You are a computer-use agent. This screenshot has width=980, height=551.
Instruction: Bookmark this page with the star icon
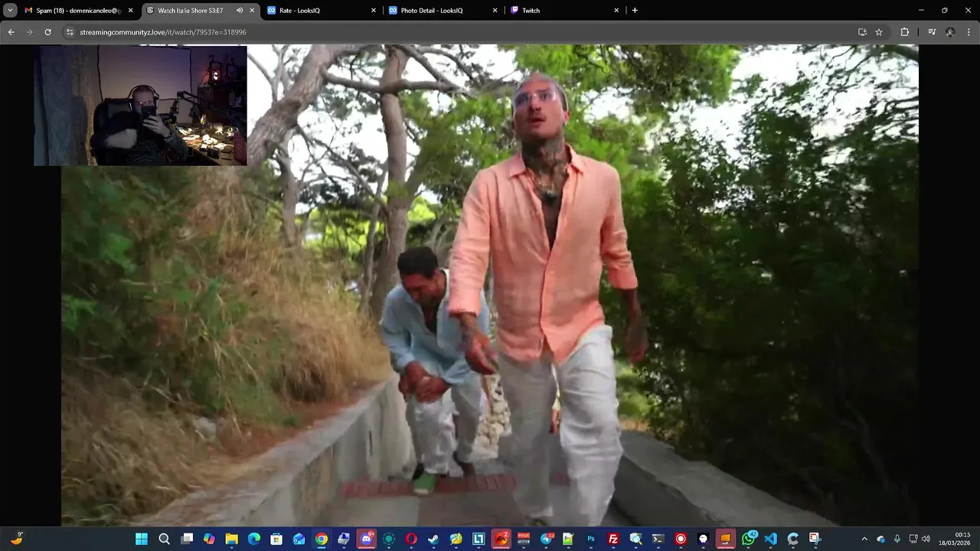(879, 32)
